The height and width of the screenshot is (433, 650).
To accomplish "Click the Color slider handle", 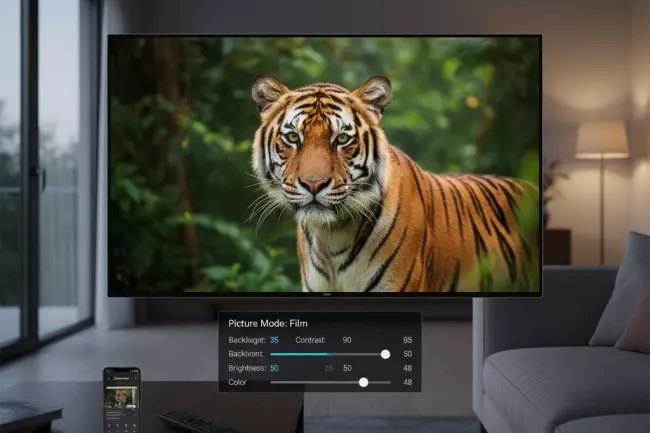I will coord(363,382).
